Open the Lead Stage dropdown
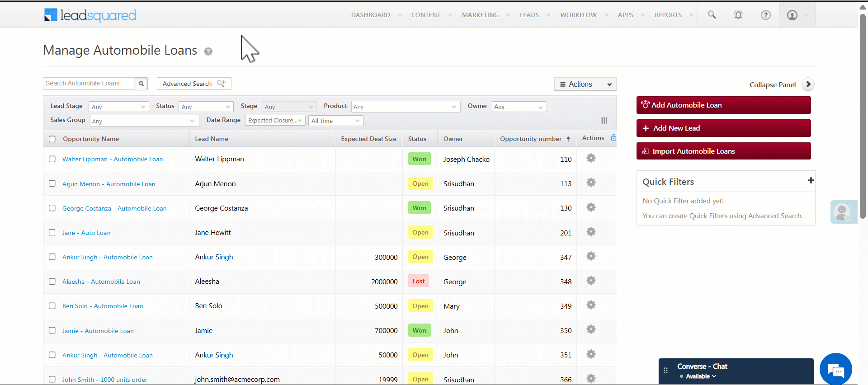The width and height of the screenshot is (868, 385). (119, 107)
